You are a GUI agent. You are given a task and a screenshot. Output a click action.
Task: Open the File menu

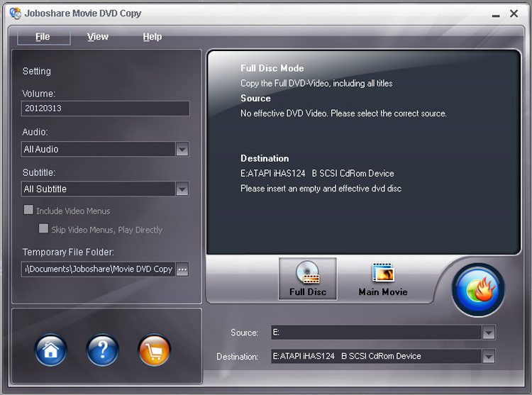pos(43,37)
